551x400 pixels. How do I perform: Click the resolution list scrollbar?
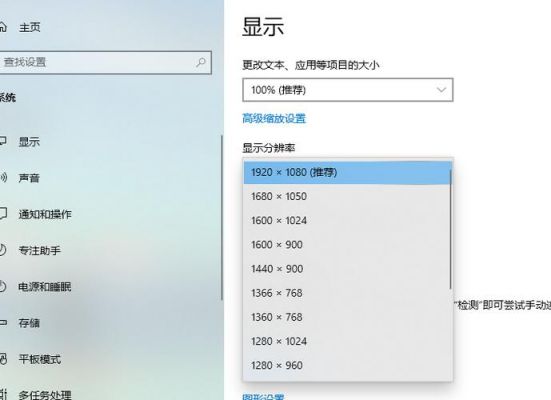451,230
